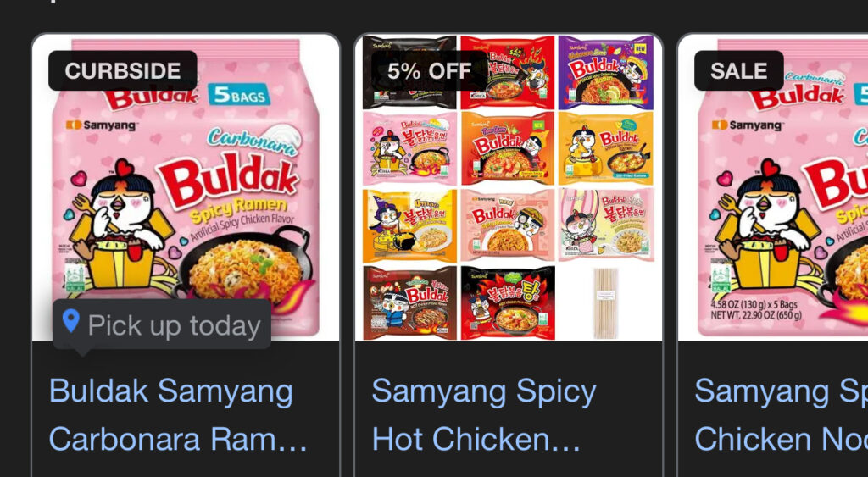Click the blue location pin icon
Screen dimensions: 868x477
coord(70,321)
